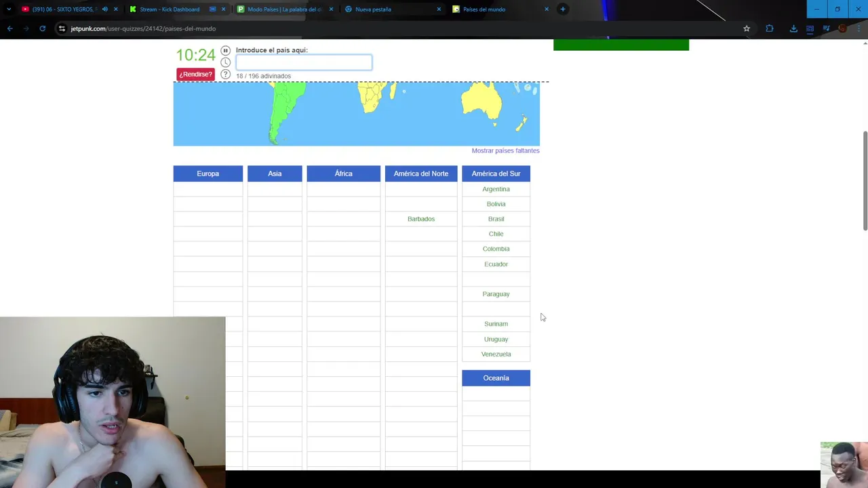Click Mostrar países faltantes link
Screen dimensions: 868x488
pyautogui.click(x=505, y=150)
